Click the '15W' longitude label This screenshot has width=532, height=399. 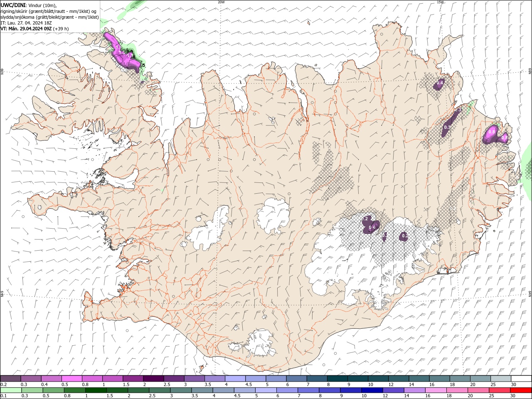(440, 2)
